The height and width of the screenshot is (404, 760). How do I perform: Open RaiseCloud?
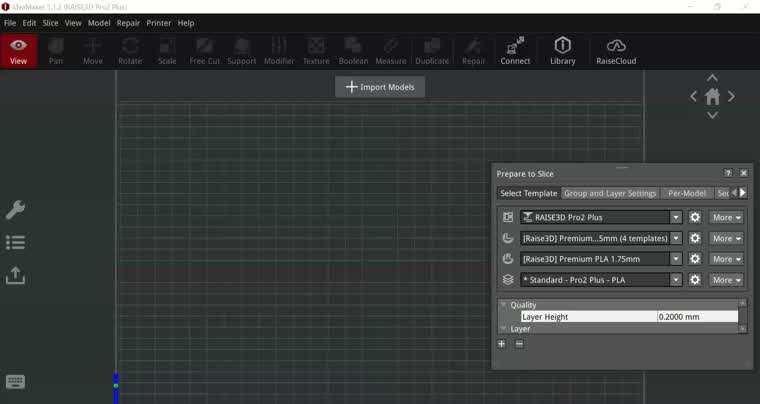616,51
